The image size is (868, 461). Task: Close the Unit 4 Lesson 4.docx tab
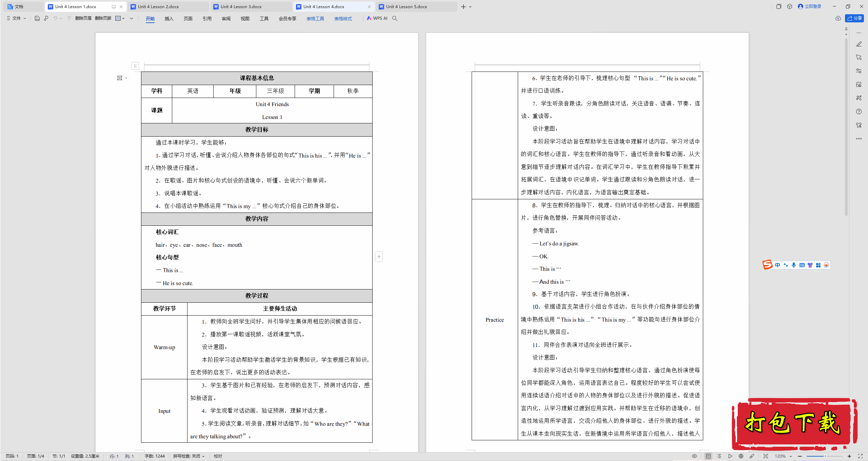coord(369,6)
